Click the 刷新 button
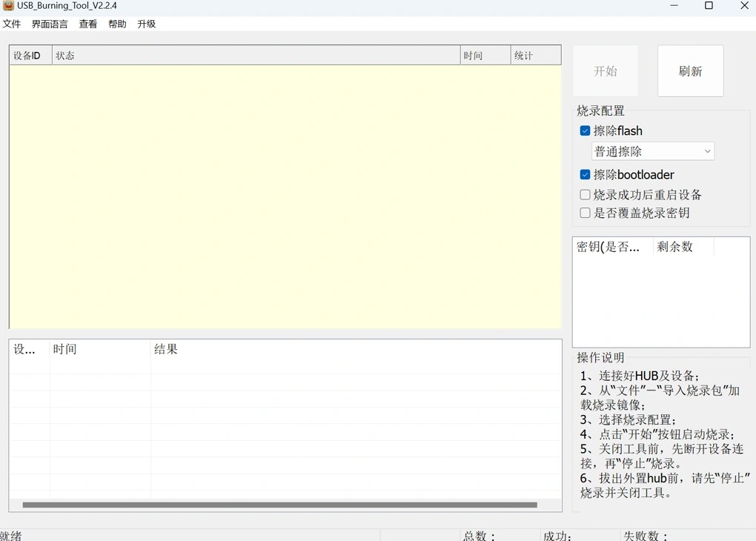 (x=691, y=71)
